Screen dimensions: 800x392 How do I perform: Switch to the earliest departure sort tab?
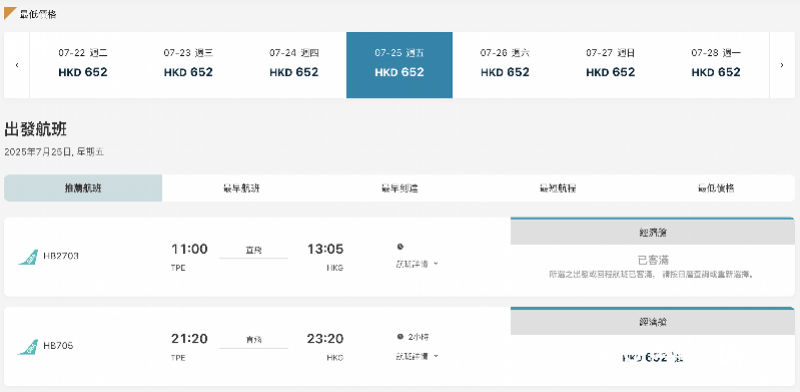point(241,188)
